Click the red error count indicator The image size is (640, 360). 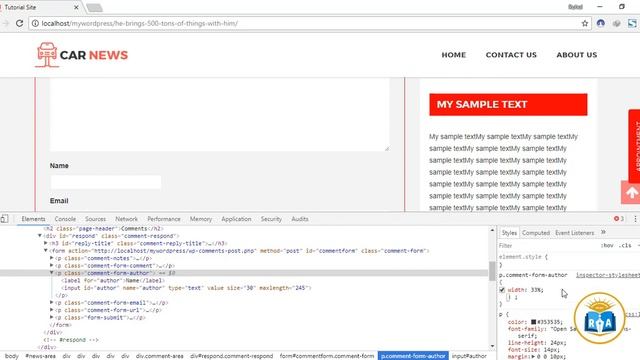tap(619, 219)
